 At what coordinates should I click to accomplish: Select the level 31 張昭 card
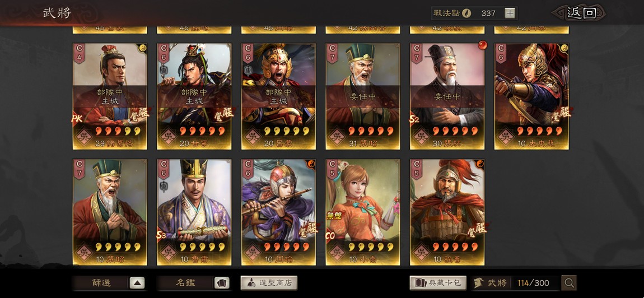[x=363, y=96]
